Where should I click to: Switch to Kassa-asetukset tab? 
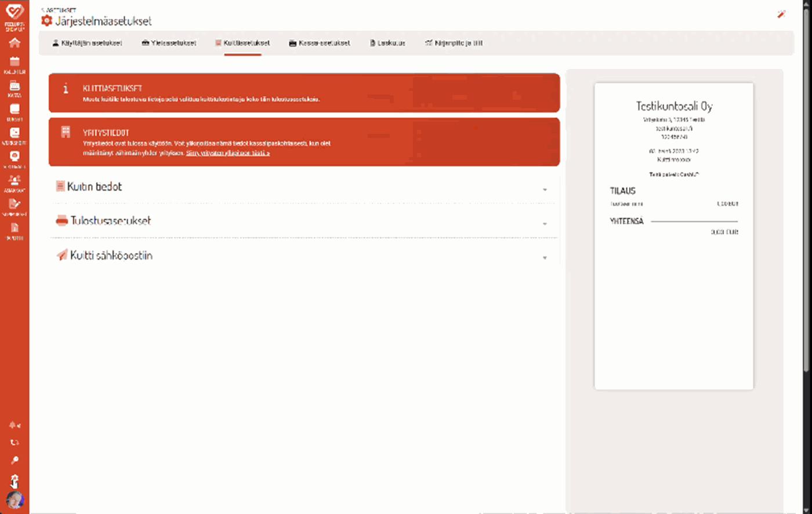point(319,43)
